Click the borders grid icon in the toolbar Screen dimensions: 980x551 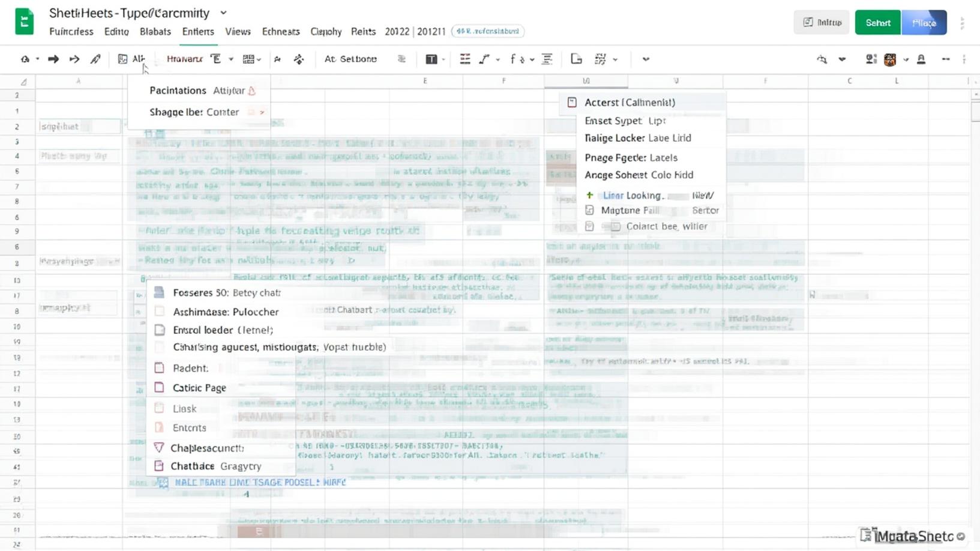[x=248, y=59]
